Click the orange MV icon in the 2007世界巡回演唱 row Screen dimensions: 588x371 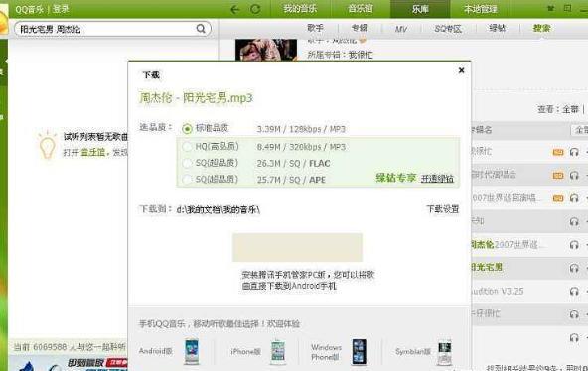(x=558, y=198)
